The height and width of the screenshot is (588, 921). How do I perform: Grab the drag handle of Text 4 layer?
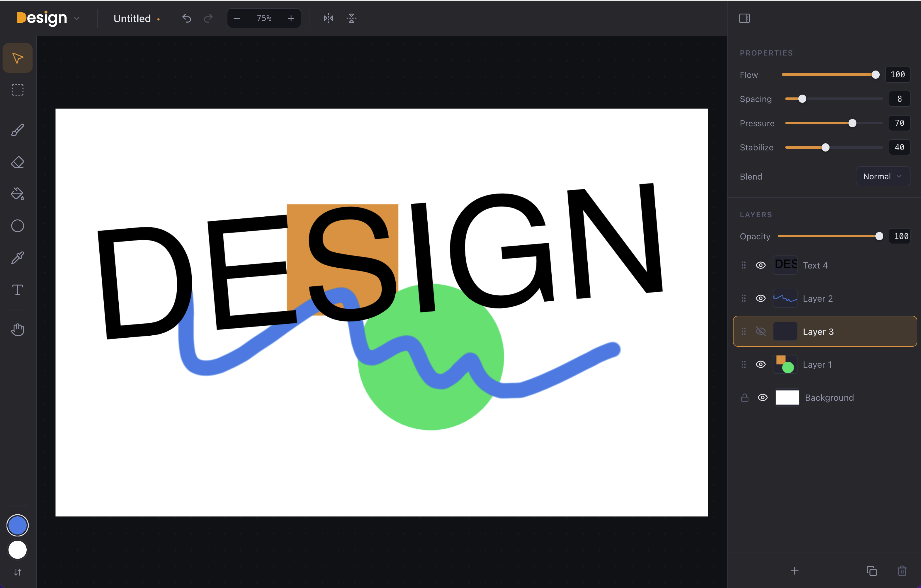[743, 265]
